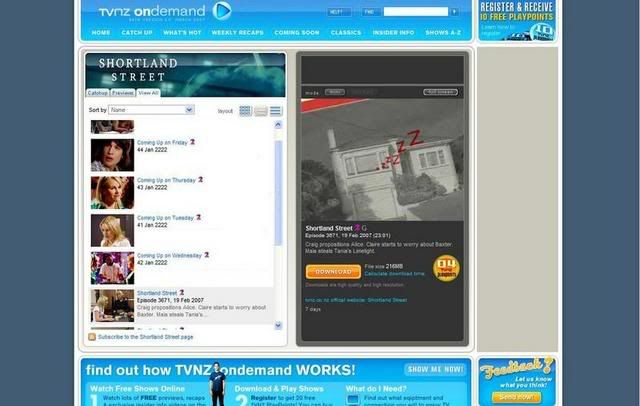640x406 pixels.
Task: Click the Shortland Street banner image
Action: coord(185,75)
